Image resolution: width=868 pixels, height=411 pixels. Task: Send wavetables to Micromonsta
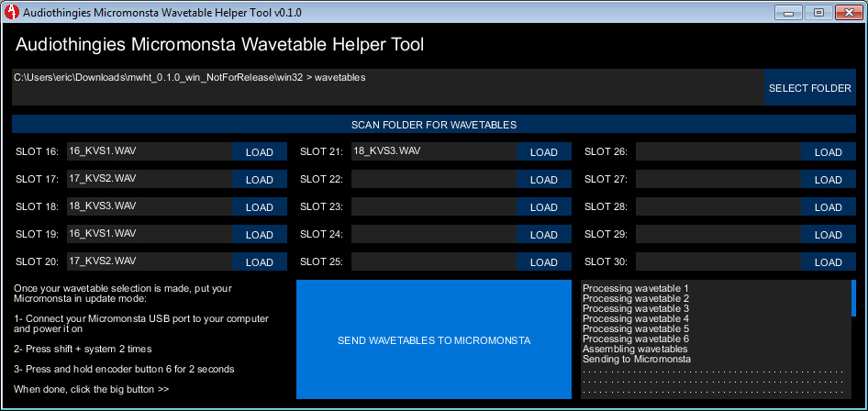tap(434, 340)
